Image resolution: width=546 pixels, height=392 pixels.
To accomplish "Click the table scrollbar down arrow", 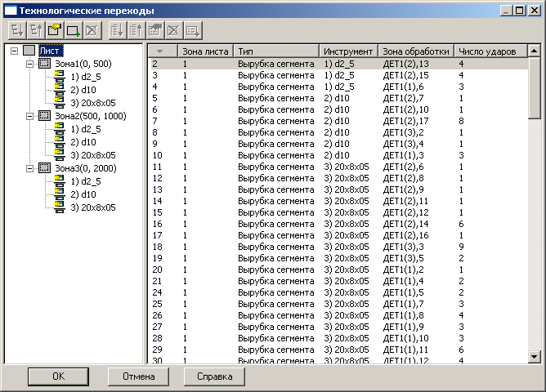I will (535, 356).
